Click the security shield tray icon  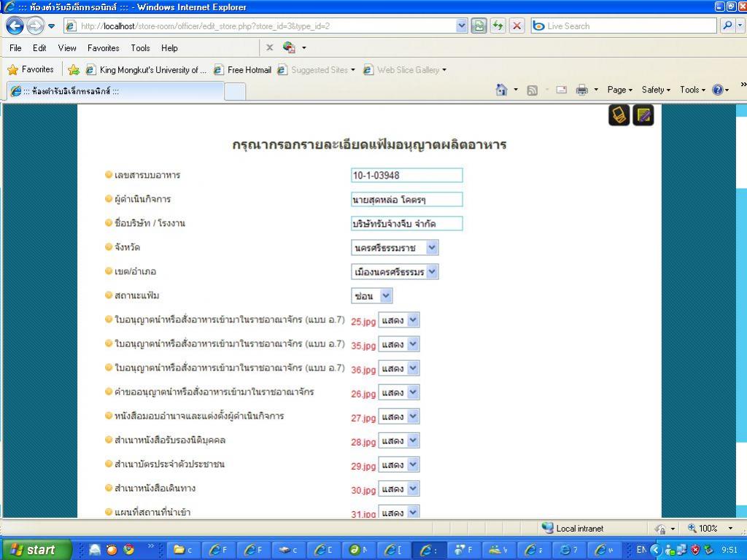tap(695, 550)
